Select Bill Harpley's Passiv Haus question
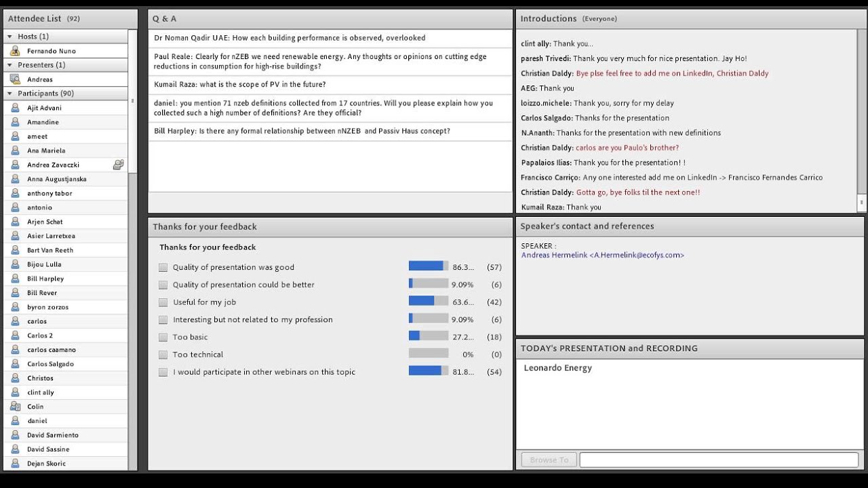The image size is (868, 488). 330,131
